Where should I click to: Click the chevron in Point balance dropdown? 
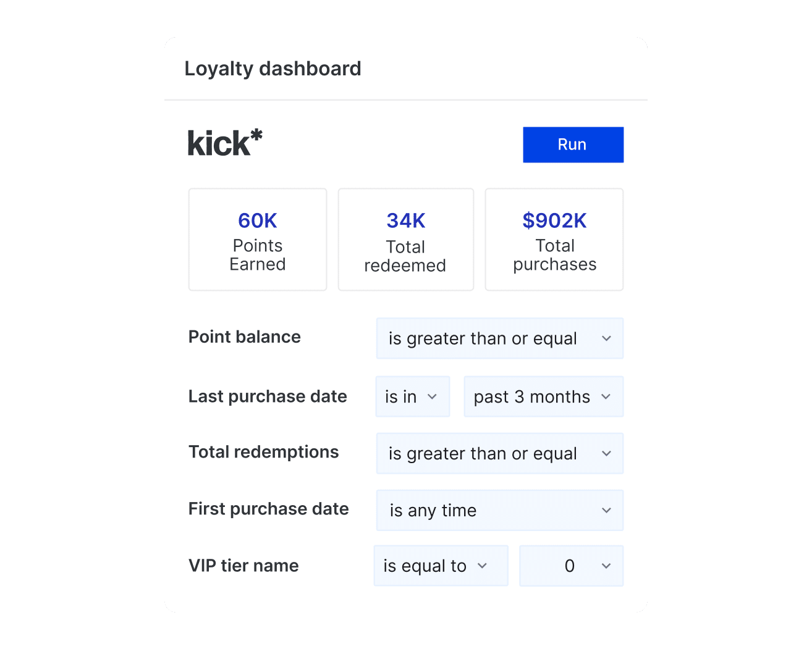[x=606, y=338]
